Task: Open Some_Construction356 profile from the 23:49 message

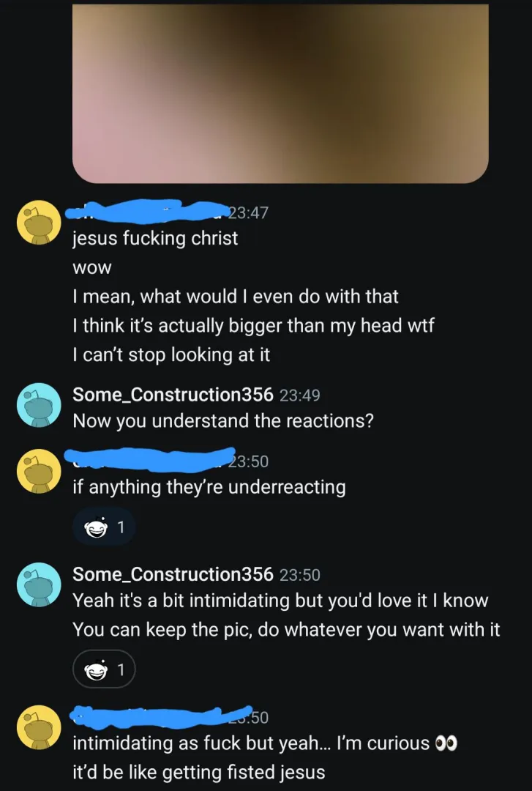Action: click(172, 395)
